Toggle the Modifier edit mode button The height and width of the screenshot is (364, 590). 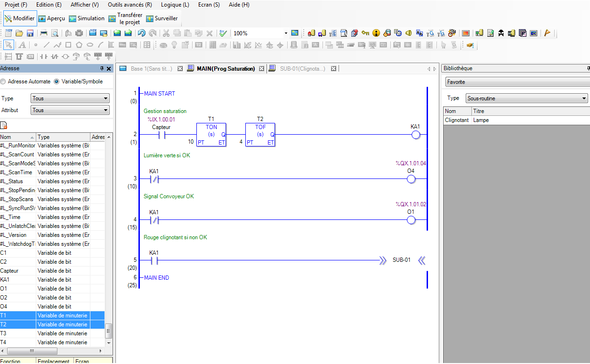click(x=20, y=19)
